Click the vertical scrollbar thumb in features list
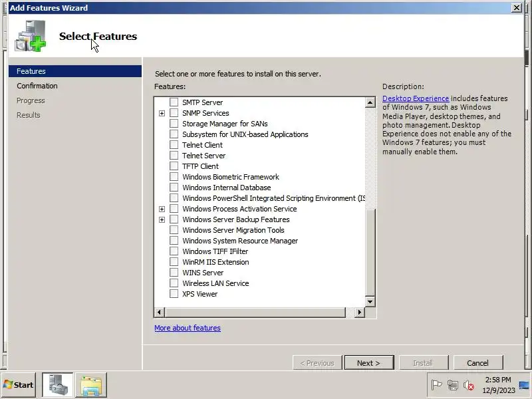532x399 pixels. point(370,252)
